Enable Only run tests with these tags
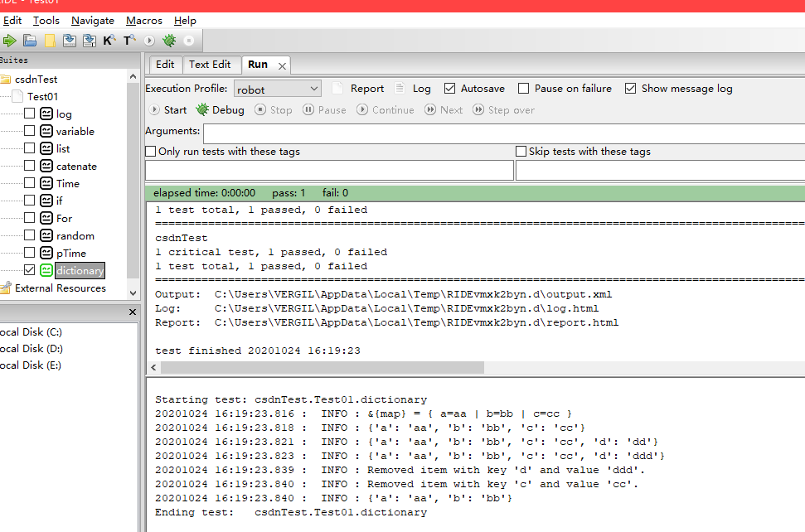Viewport: 805px width, 532px height. tap(150, 152)
